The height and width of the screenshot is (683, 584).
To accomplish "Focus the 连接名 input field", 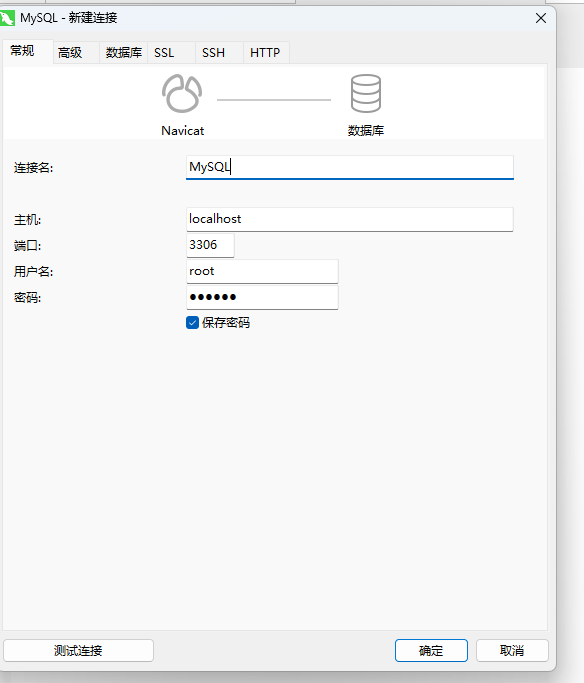I will (x=350, y=167).
